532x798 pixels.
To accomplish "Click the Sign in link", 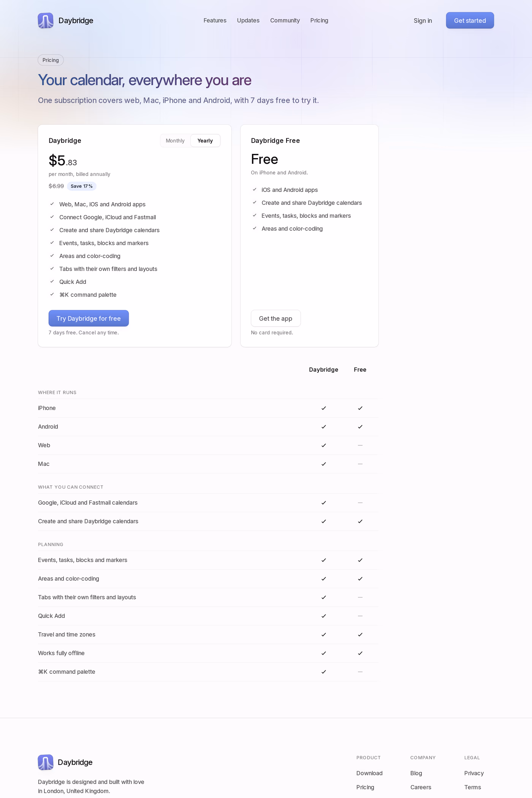I will point(423,21).
